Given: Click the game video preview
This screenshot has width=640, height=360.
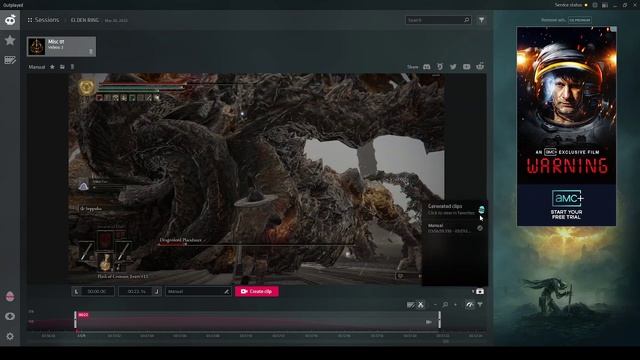Looking at the screenshot, I should tap(257, 179).
